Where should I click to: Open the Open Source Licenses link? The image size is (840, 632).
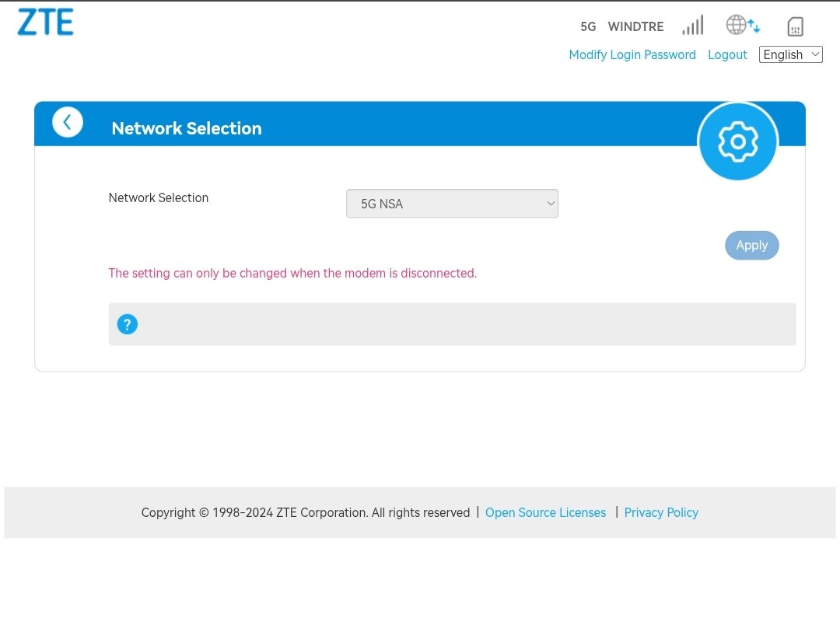click(x=545, y=512)
